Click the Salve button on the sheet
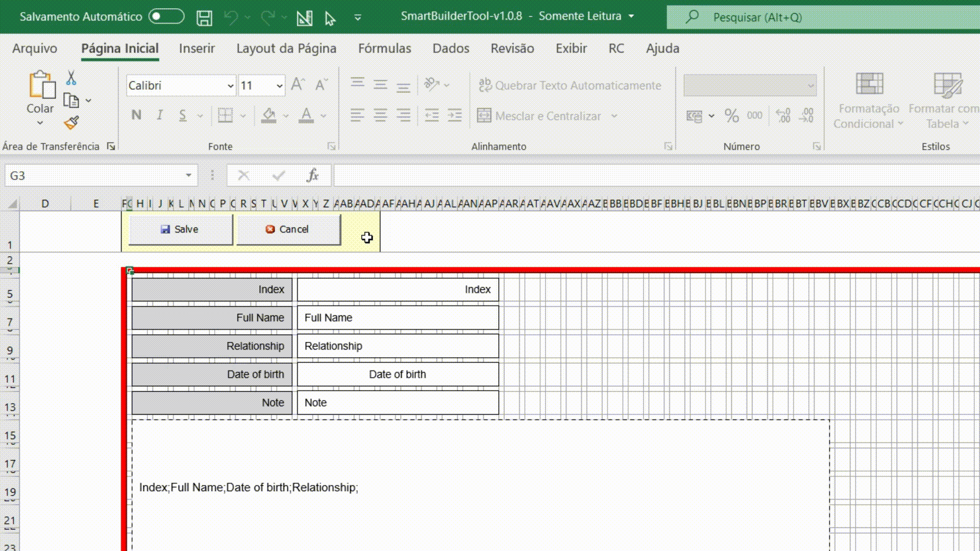Image resolution: width=980 pixels, height=551 pixels. (180, 229)
